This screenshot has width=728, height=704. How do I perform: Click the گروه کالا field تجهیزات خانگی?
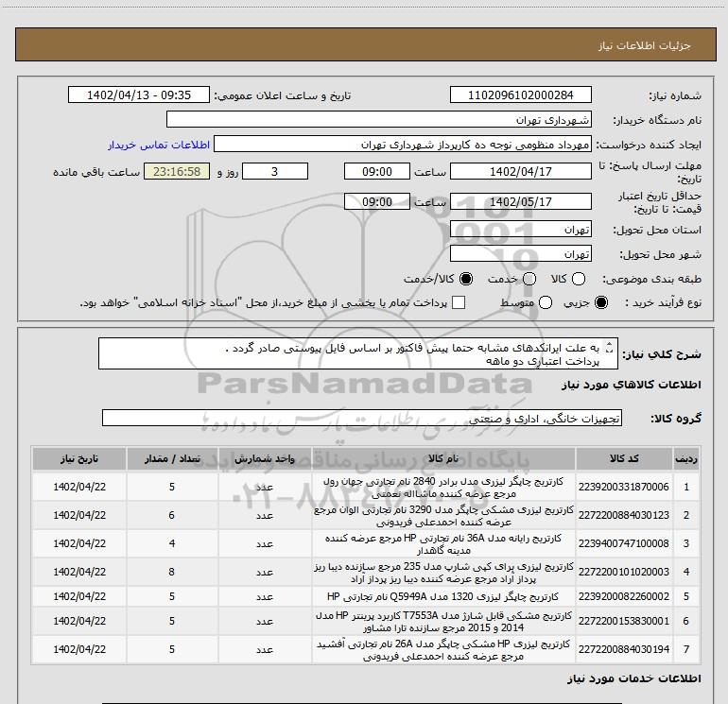point(362,418)
